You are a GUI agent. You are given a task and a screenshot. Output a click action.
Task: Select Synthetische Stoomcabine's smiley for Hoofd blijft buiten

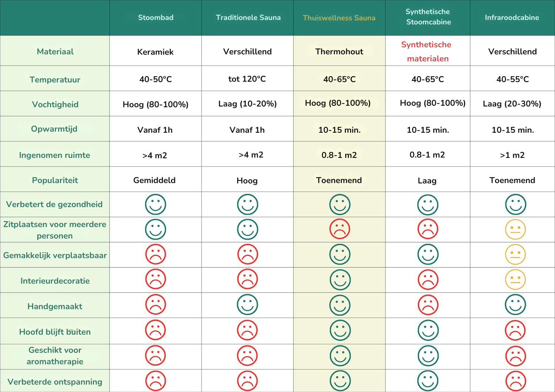[x=428, y=330]
